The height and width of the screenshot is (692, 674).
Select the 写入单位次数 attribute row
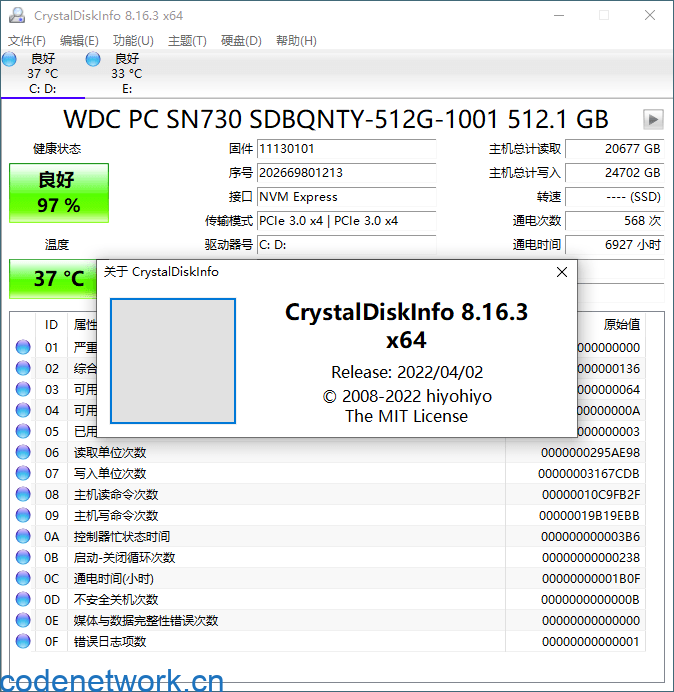tap(328, 474)
